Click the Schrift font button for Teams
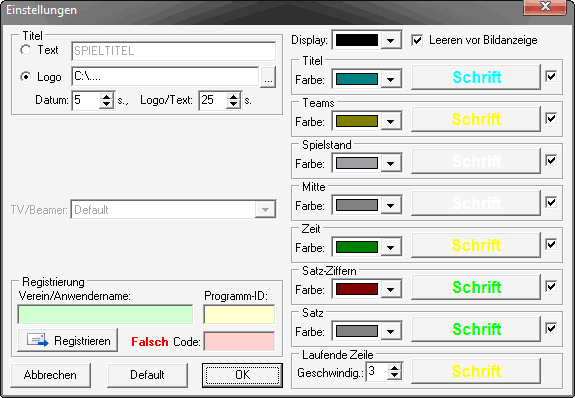 (476, 119)
